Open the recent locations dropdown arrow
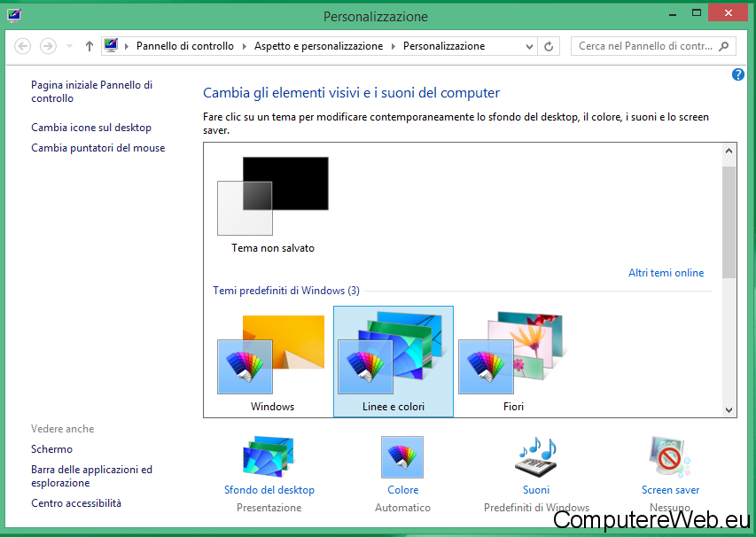Image resolution: width=756 pixels, height=537 pixels. (x=69, y=46)
